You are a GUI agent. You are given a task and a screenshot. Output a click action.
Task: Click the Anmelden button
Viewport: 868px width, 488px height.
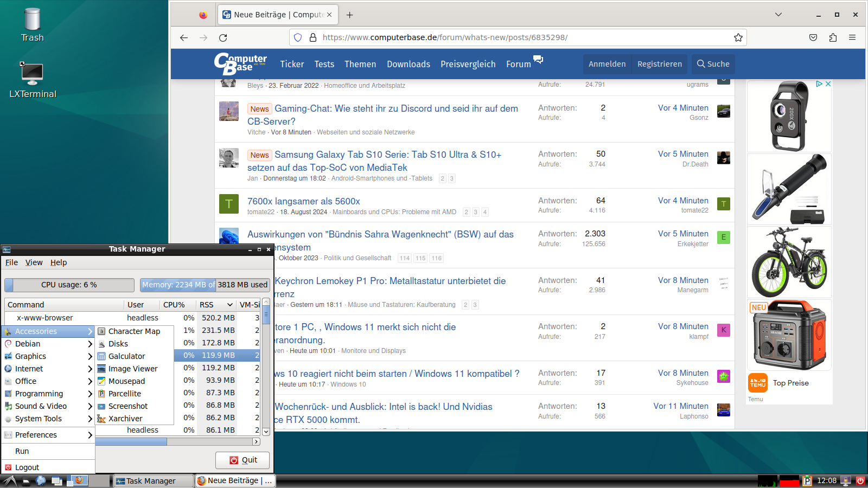(x=607, y=64)
